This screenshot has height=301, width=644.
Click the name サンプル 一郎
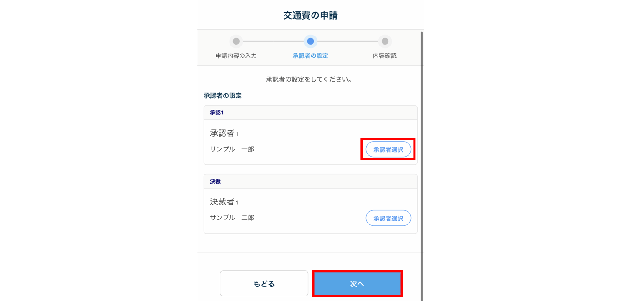232,149
